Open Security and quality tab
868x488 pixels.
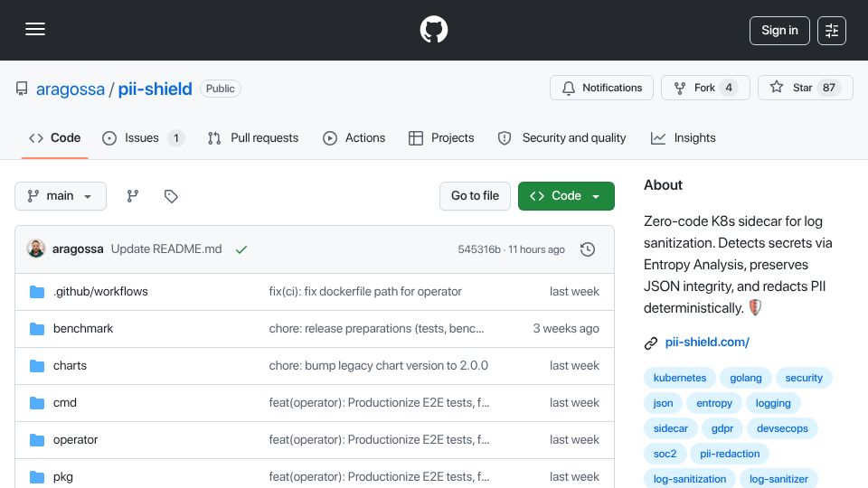pyautogui.click(x=561, y=137)
